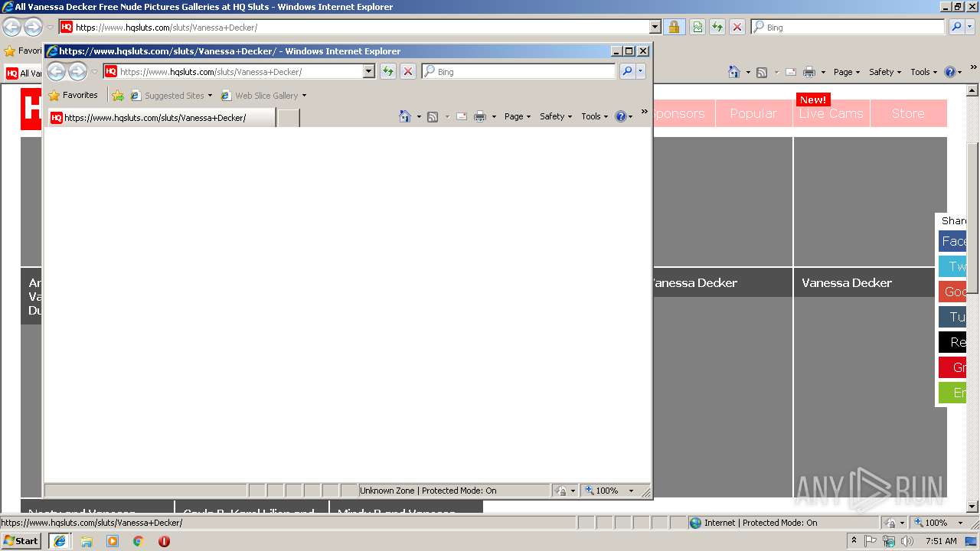Open new blank tab in front IE window
Image resolution: width=980 pixels, height=551 pixels.
coord(288,118)
